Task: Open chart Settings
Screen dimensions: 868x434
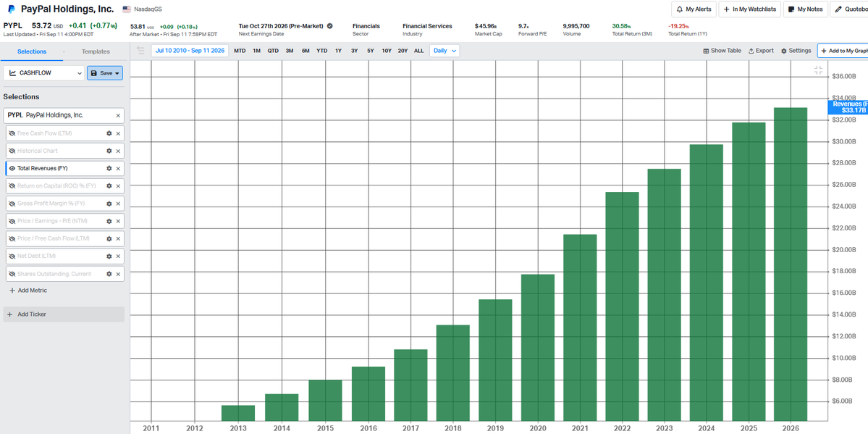Action: [796, 51]
